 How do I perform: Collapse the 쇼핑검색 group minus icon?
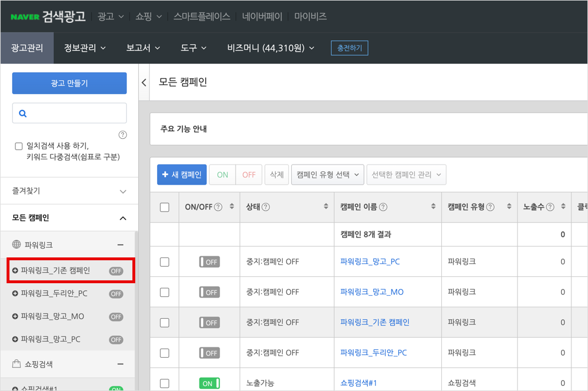click(x=120, y=364)
